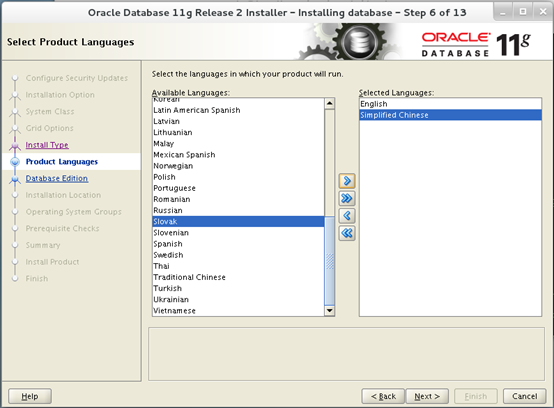This screenshot has width=554, height=408.
Task: Cancel the installation
Action: coord(525,396)
